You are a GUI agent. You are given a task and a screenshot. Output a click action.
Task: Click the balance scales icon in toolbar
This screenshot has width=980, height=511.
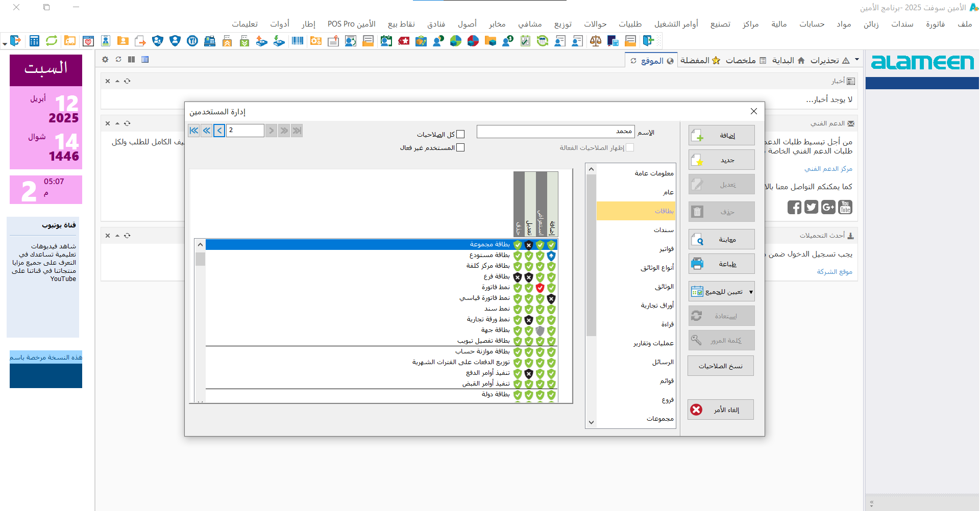(595, 41)
